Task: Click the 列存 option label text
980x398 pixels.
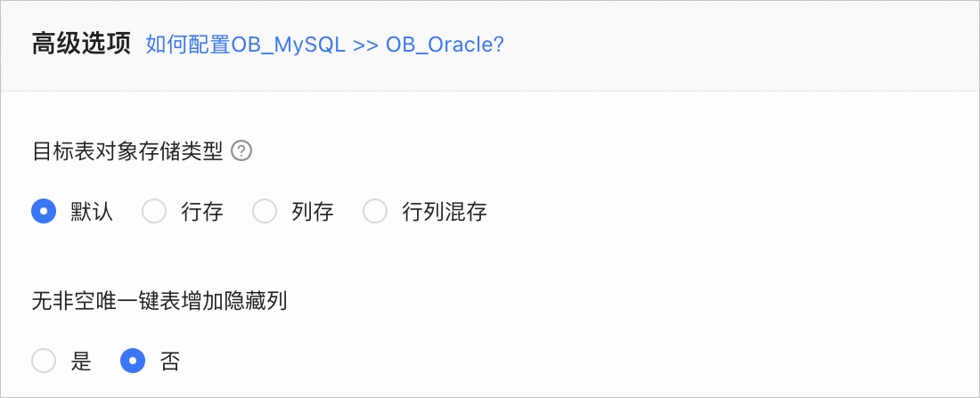Action: (313, 212)
